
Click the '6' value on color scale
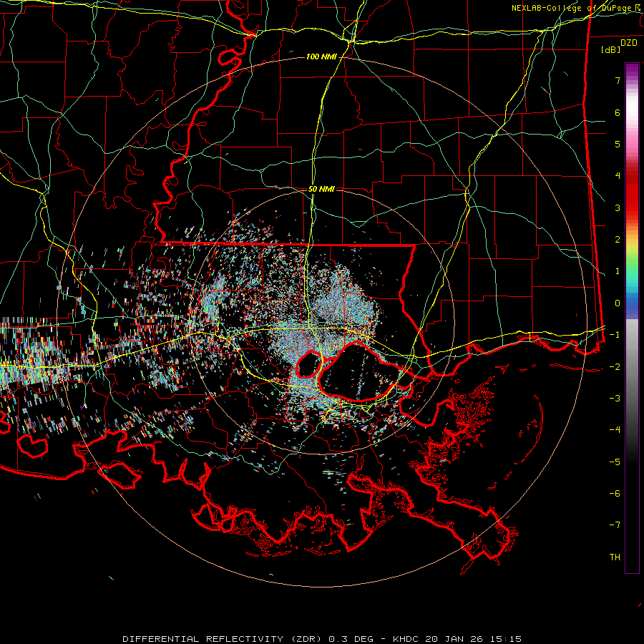click(618, 112)
